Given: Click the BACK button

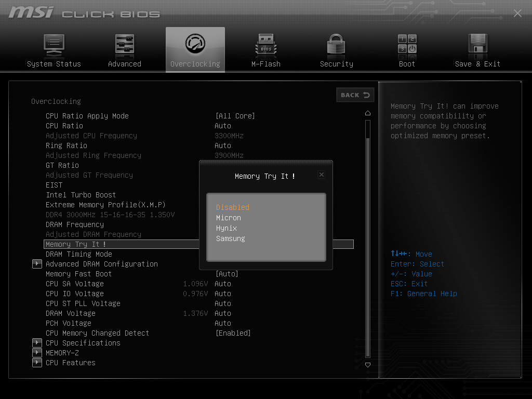Looking at the screenshot, I should pos(355,95).
